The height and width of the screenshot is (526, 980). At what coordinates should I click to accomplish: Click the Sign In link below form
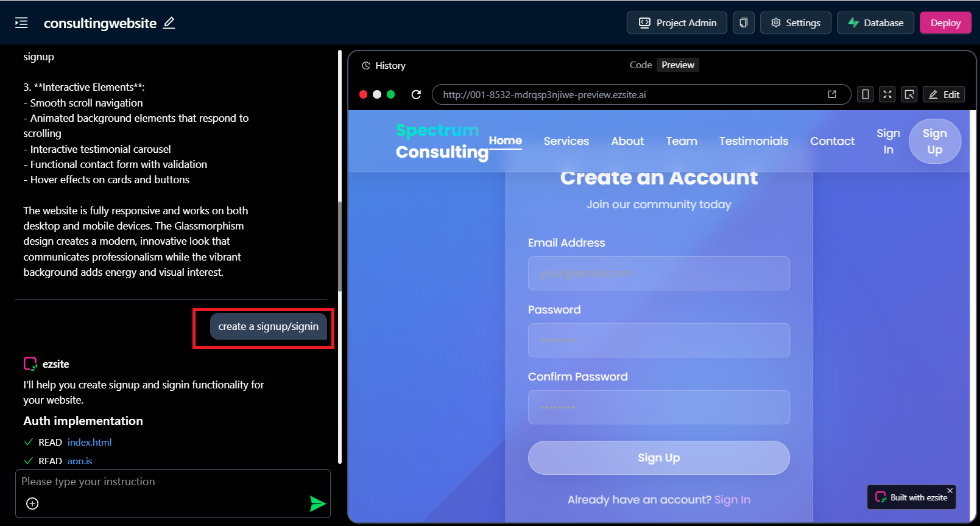pos(732,500)
